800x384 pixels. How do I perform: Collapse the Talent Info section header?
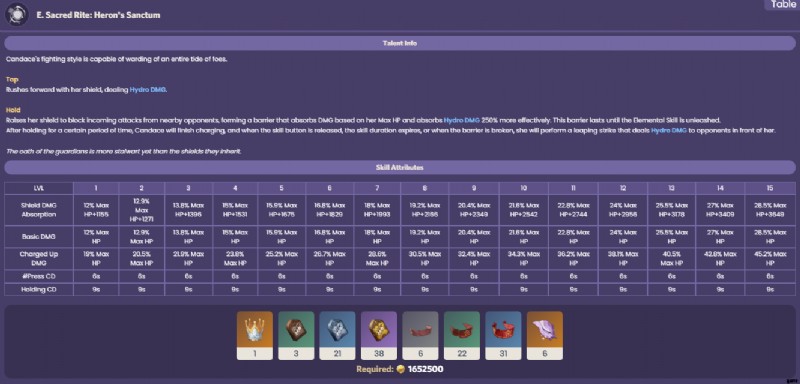click(400, 43)
